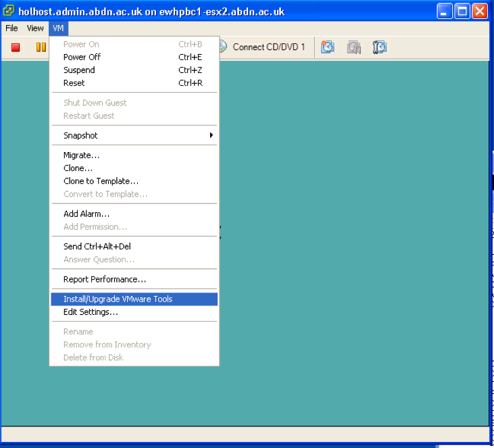This screenshot has width=494, height=448.
Task: Click the Connect CD/DVD 1 text button
Action: [269, 47]
